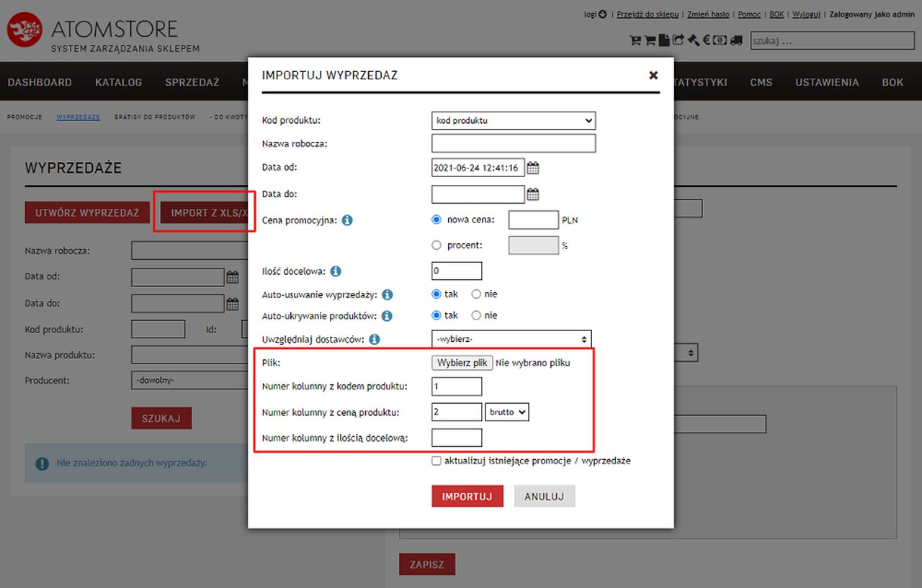The image size is (922, 588).
Task: Click info icon beside 'Uwzględniaj dostawców'
Action: [375, 339]
